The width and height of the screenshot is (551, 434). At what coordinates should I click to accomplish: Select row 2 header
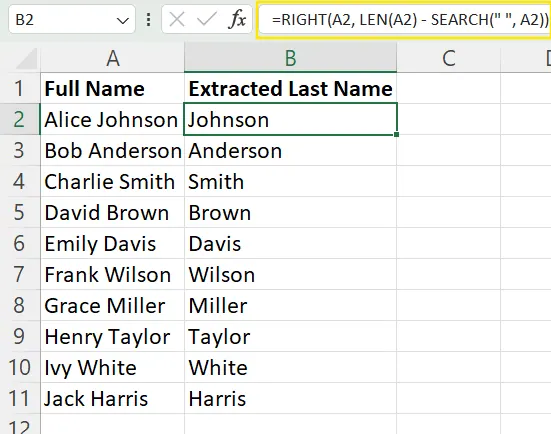pyautogui.click(x=20, y=119)
